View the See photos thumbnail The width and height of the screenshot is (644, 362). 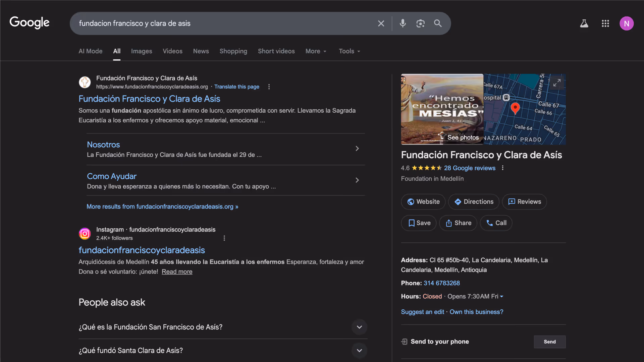pyautogui.click(x=442, y=109)
